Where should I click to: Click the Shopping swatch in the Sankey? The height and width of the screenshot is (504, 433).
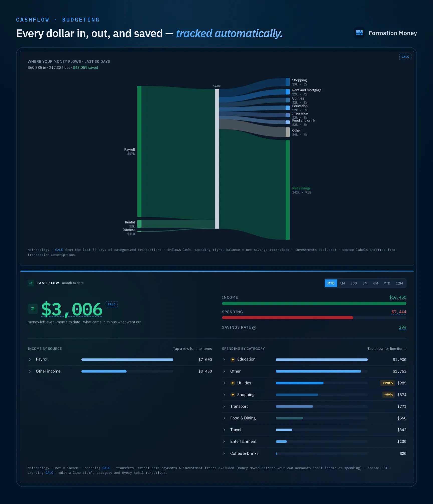tap(288, 82)
